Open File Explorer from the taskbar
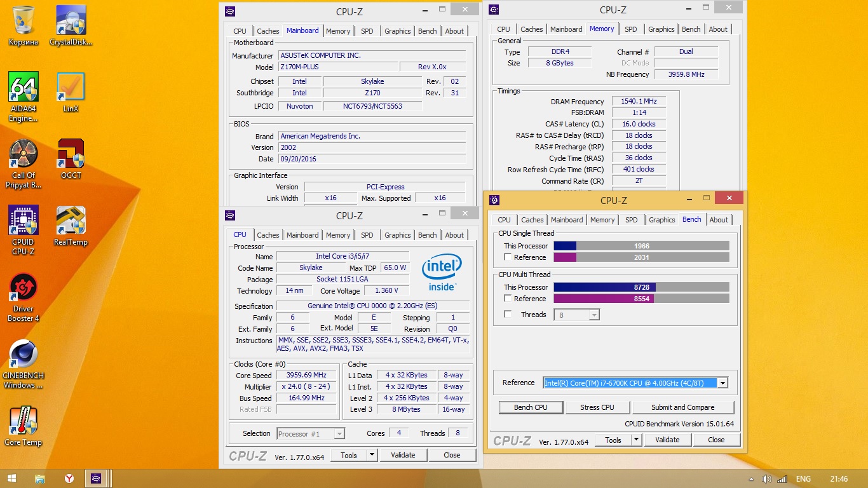Image resolution: width=868 pixels, height=488 pixels. click(40, 478)
